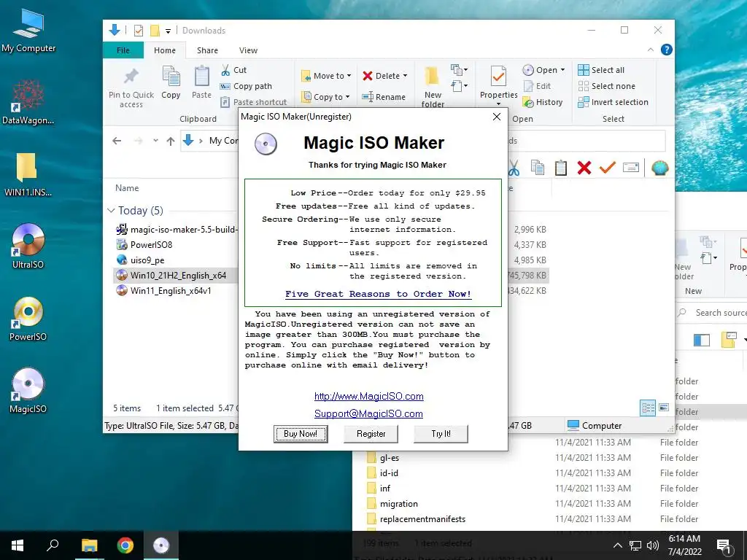Open WIN11.INS folder on desktop
The image size is (747, 560).
click(28, 175)
